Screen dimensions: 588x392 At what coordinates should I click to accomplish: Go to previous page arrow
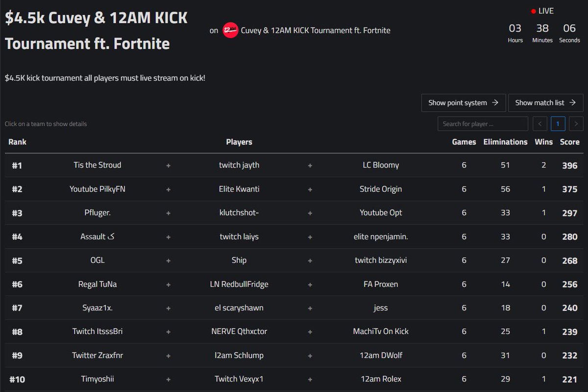[x=539, y=124]
